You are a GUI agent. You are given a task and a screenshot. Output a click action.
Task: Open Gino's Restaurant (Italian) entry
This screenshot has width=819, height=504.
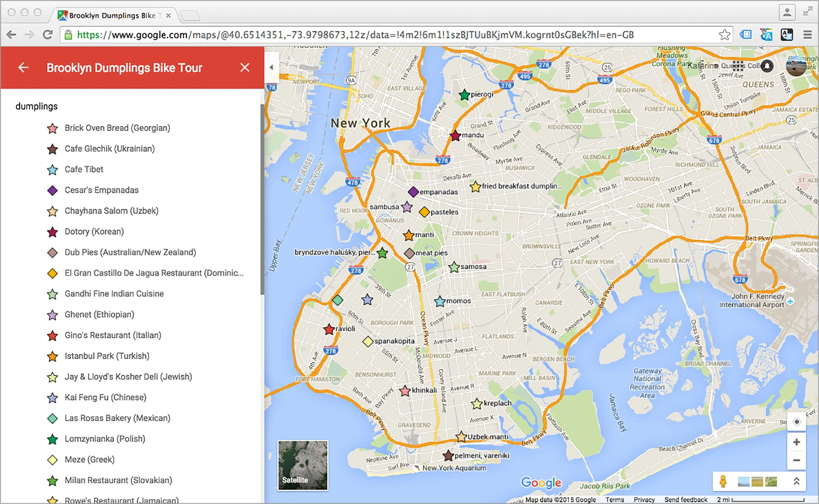(x=113, y=335)
